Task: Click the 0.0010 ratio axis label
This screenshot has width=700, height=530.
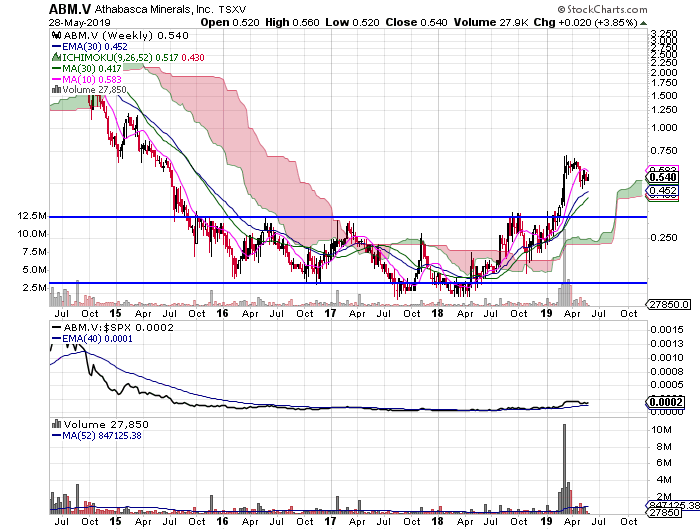Action: 667,358
